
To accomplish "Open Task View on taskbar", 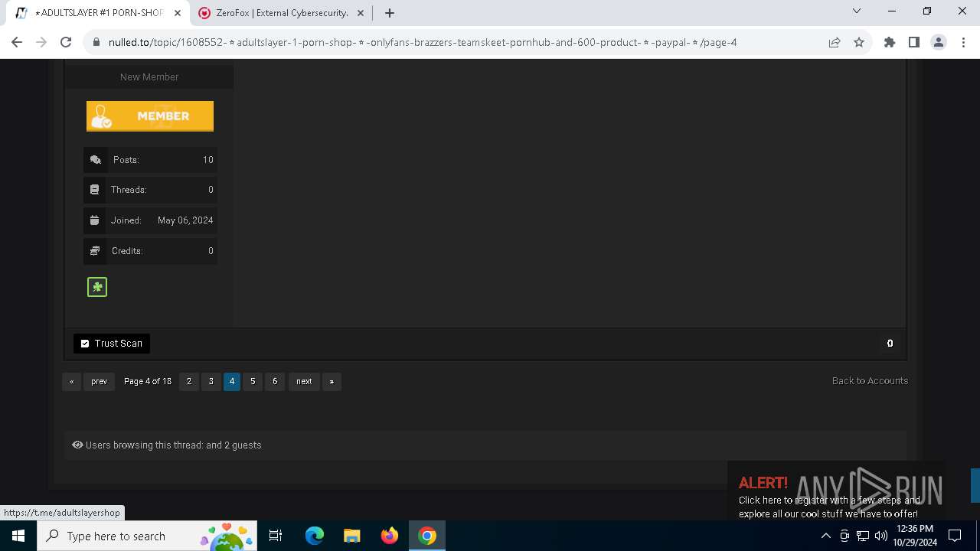I will pos(276,536).
